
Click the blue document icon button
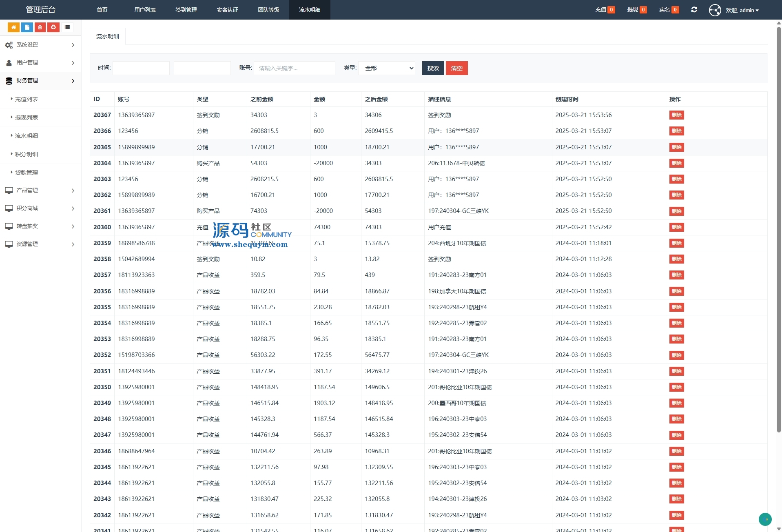click(x=27, y=27)
